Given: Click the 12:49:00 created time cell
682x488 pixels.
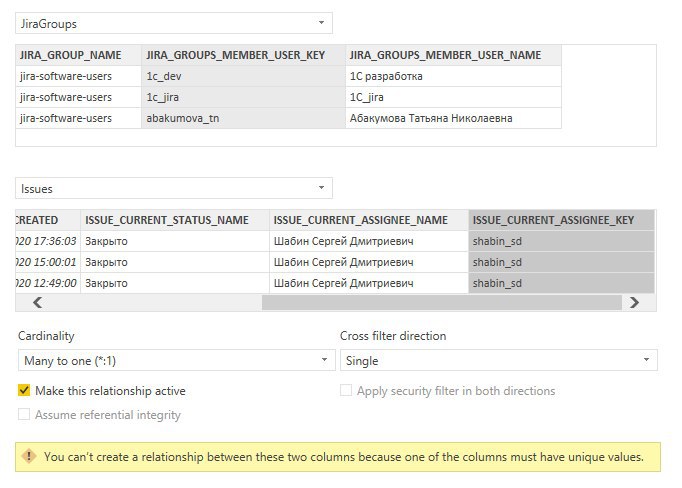Looking at the screenshot, I should coord(48,283).
